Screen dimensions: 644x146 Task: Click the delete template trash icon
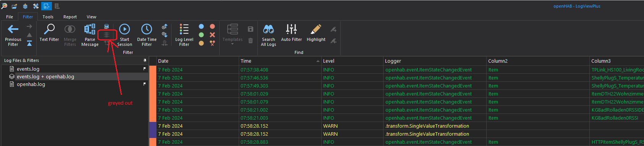[251, 41]
